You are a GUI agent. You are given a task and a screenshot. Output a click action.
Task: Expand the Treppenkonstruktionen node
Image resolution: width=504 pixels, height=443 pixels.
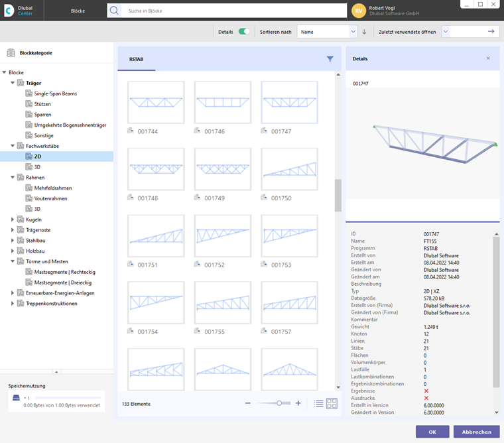13,304
